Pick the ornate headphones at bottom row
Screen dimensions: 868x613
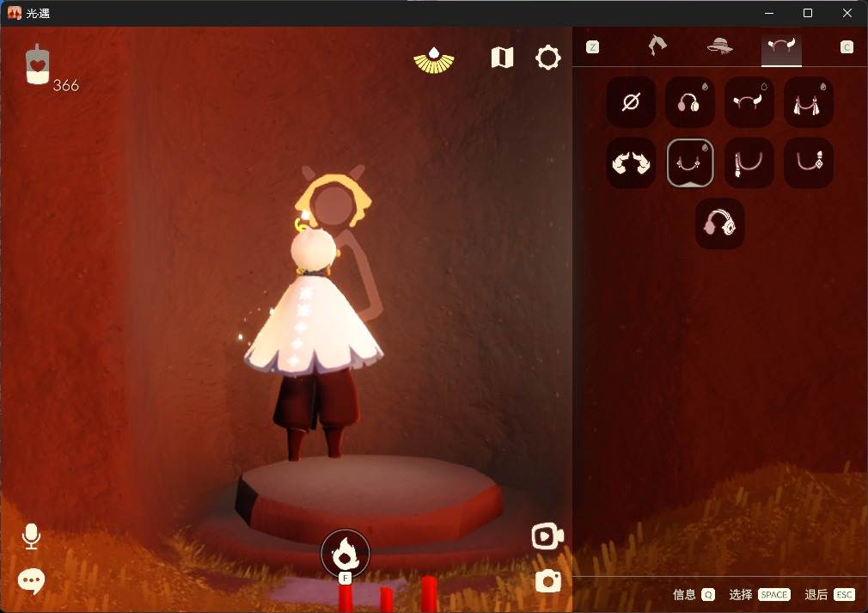click(x=719, y=224)
